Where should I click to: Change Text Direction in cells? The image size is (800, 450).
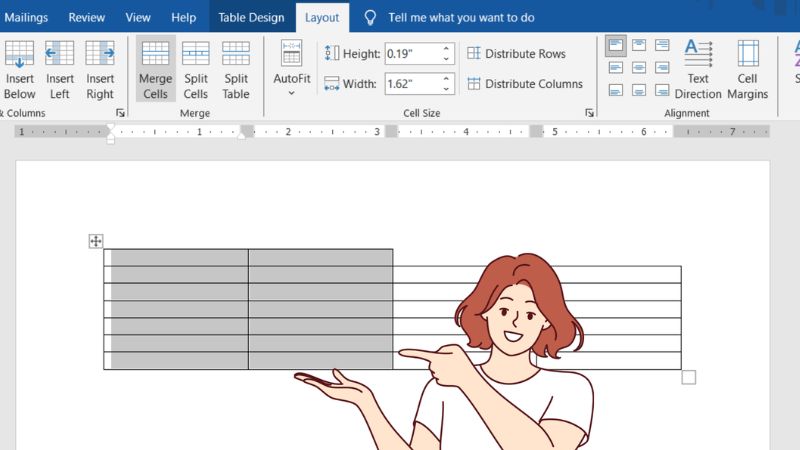coord(698,69)
